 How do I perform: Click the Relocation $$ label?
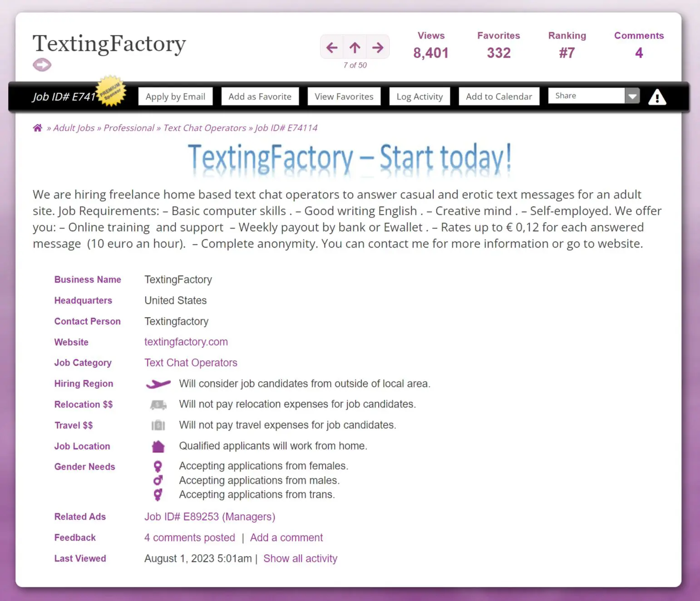[x=84, y=404]
